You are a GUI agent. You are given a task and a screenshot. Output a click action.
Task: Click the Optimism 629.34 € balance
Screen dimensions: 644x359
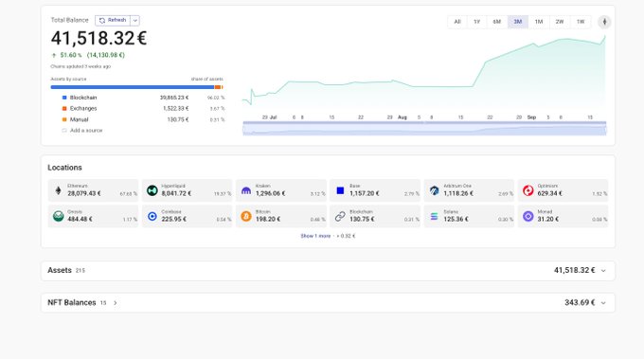[x=550, y=193]
